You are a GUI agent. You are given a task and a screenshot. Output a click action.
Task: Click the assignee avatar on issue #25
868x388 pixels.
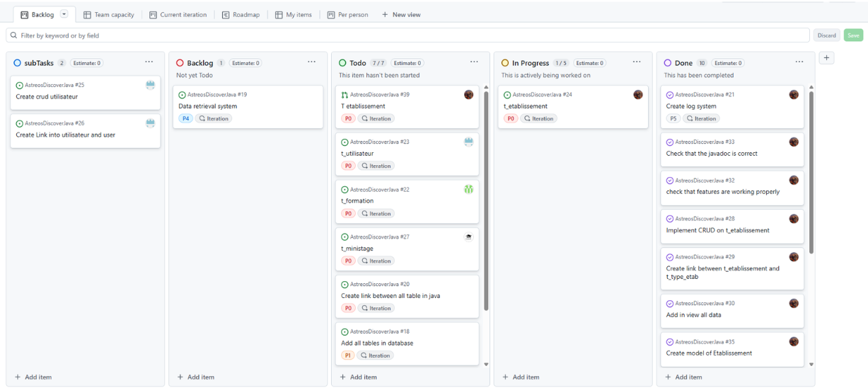click(150, 85)
